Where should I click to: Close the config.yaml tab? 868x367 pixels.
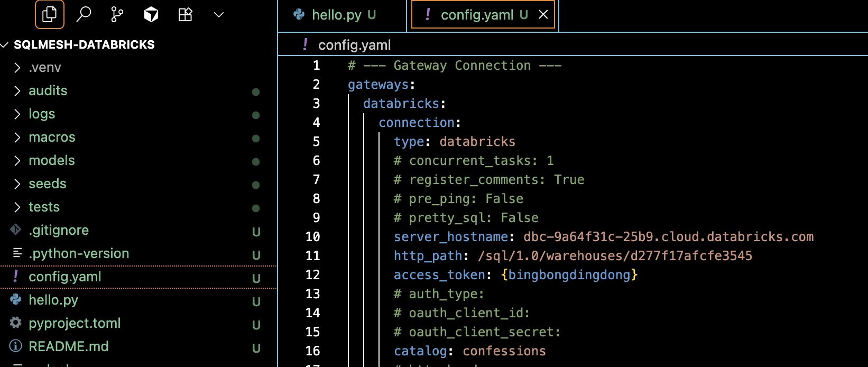(x=543, y=15)
